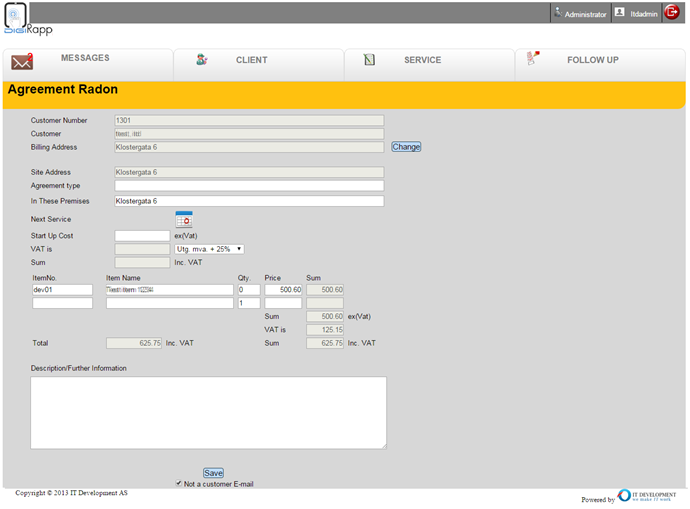
Task: Click the Price field showing 500.60
Action: [x=283, y=290]
